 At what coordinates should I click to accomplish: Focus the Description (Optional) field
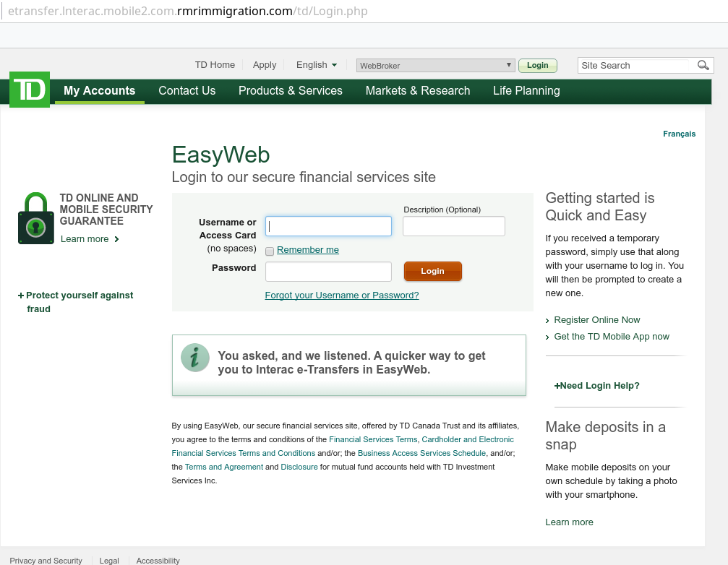tap(453, 226)
